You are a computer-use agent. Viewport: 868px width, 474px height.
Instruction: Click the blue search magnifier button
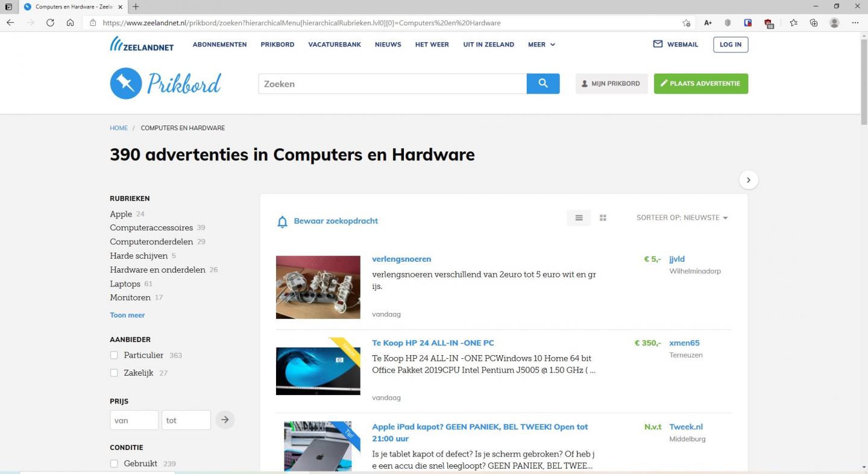543,84
